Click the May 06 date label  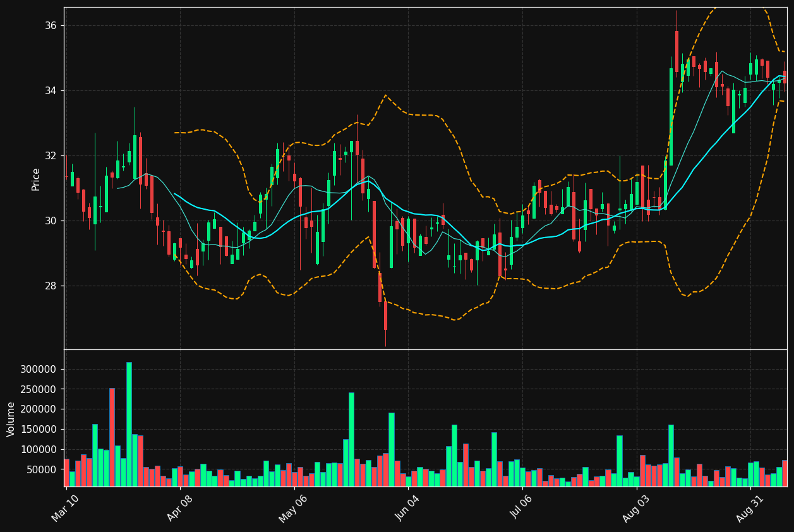[292, 507]
